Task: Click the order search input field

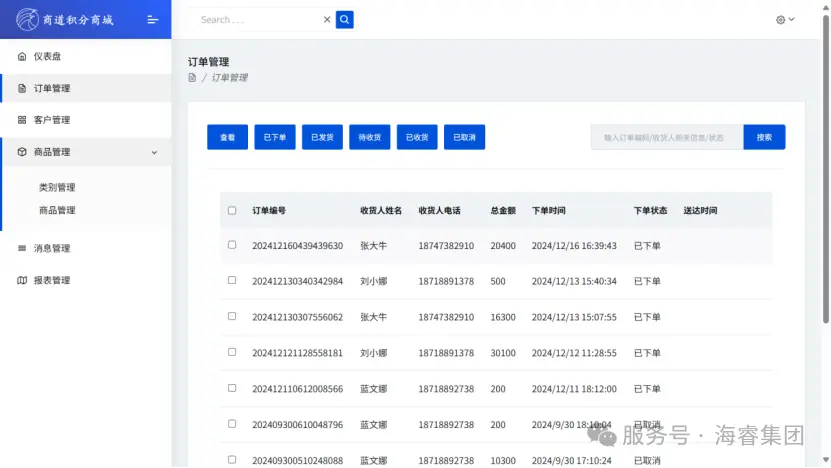Action: pyautogui.click(x=666, y=137)
